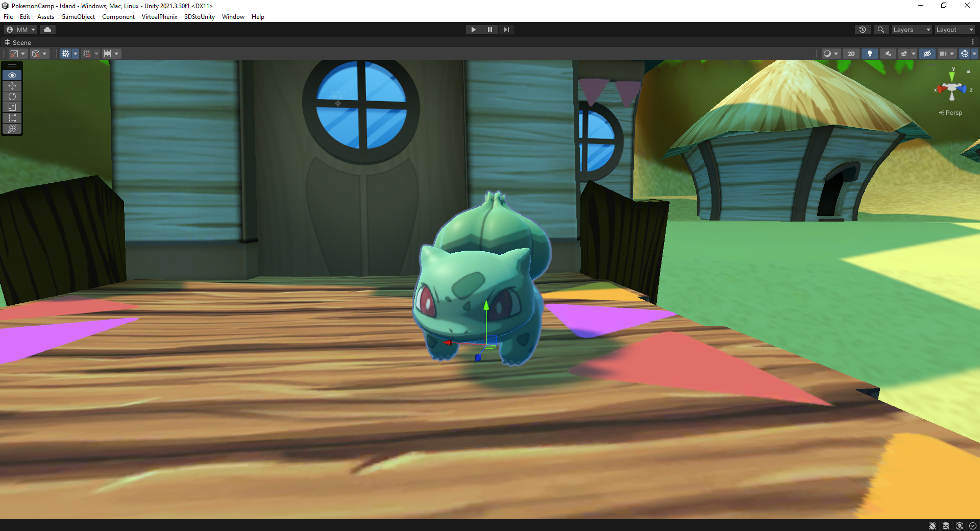Toggle scene audio mute button

pos(888,54)
